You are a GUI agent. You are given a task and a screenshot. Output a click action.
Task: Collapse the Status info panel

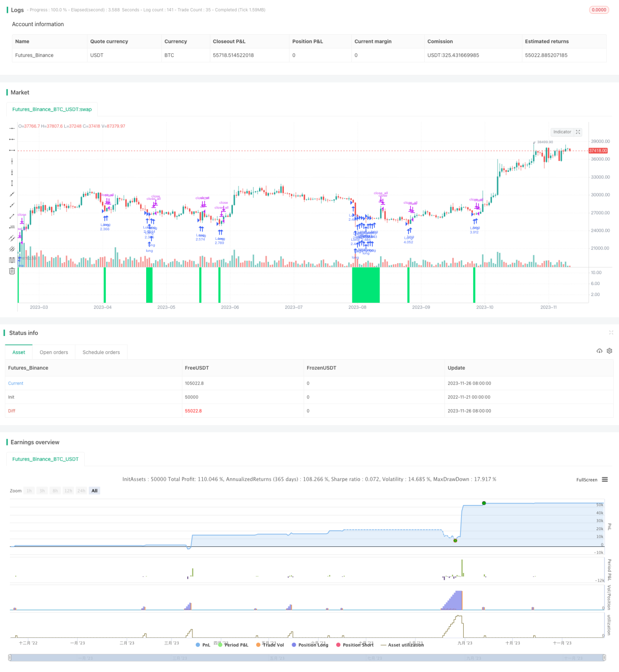pyautogui.click(x=611, y=333)
